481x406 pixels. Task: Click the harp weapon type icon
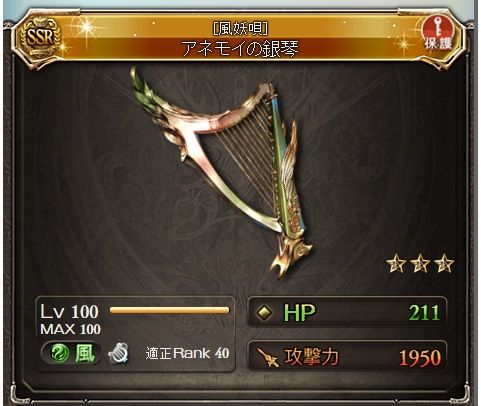pyautogui.click(x=119, y=353)
